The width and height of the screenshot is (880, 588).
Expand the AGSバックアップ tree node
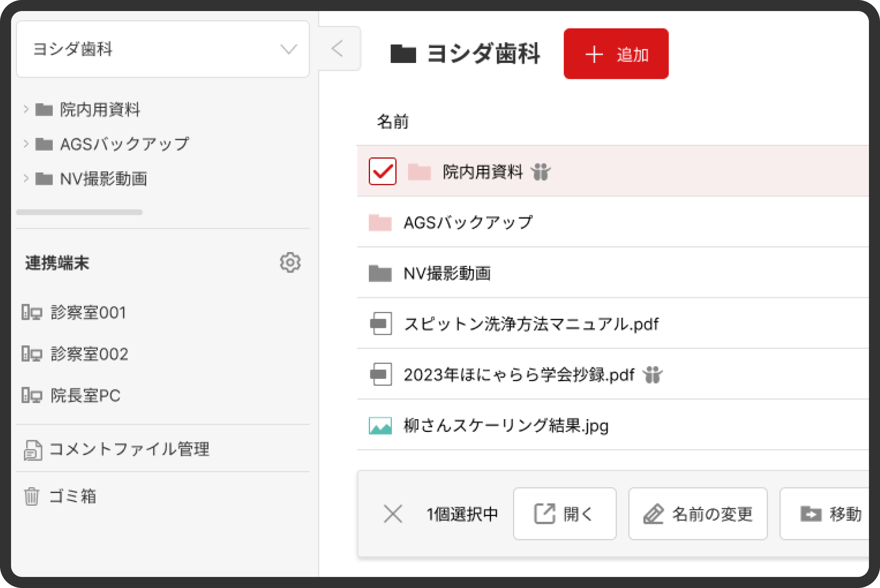tap(26, 144)
